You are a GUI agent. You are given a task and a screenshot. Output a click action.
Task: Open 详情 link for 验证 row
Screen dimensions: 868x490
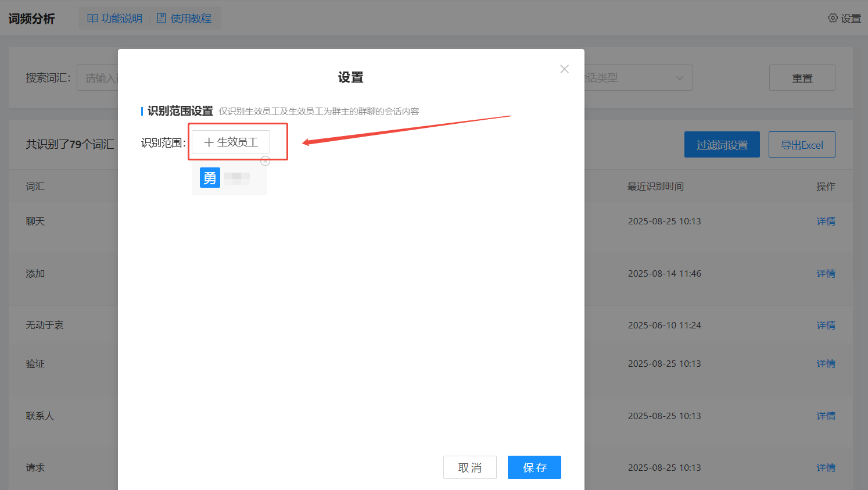(x=826, y=364)
